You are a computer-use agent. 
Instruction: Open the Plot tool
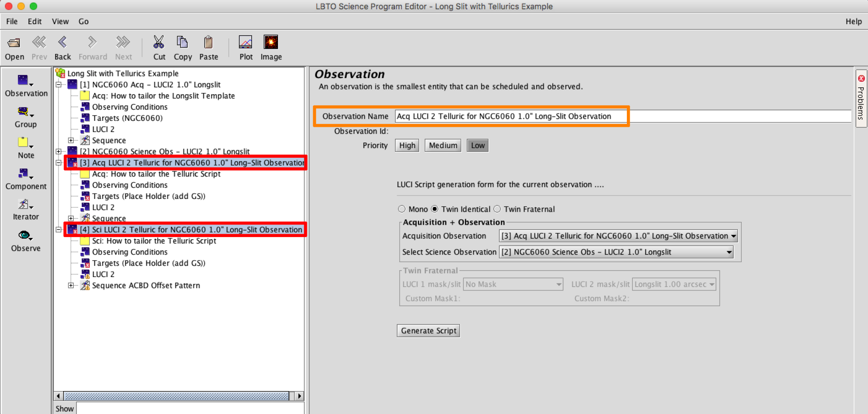coord(246,42)
